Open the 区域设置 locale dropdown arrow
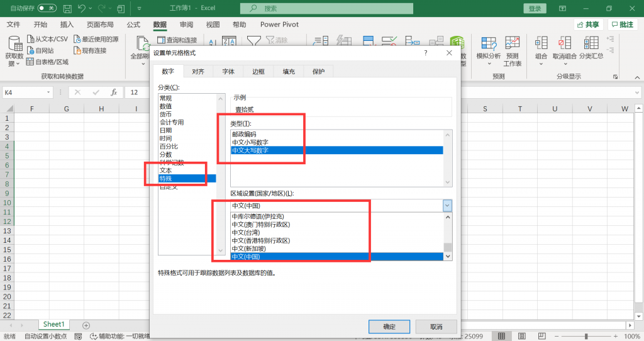 point(447,206)
